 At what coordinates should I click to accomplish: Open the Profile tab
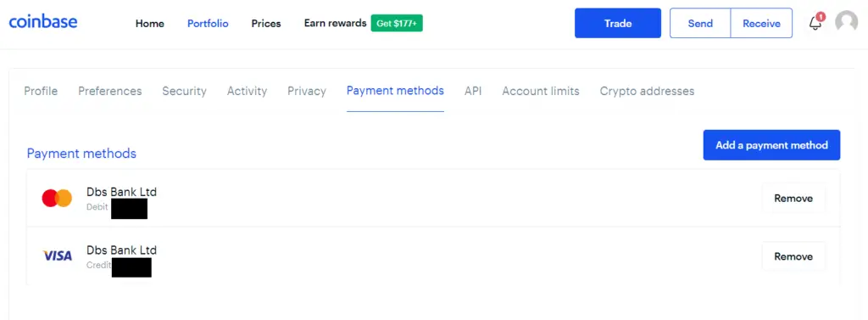[41, 91]
